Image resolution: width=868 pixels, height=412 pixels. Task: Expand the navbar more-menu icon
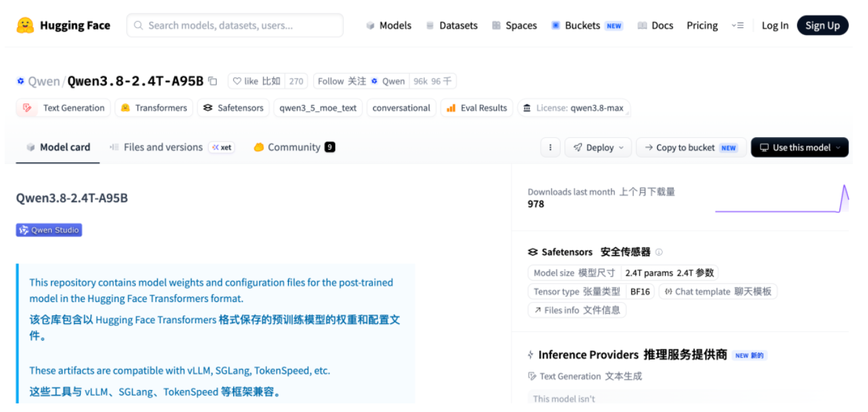tap(737, 25)
